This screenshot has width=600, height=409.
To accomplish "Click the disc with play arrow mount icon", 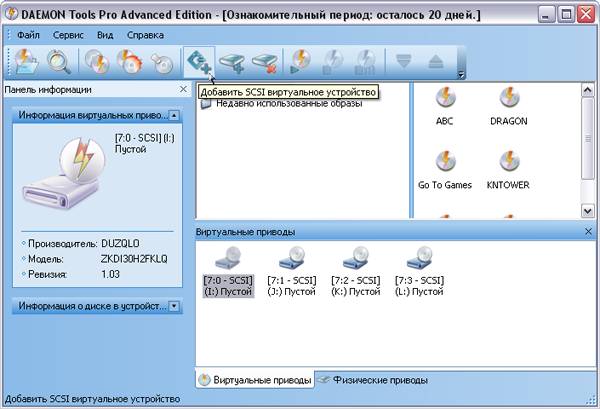I will pos(300,61).
